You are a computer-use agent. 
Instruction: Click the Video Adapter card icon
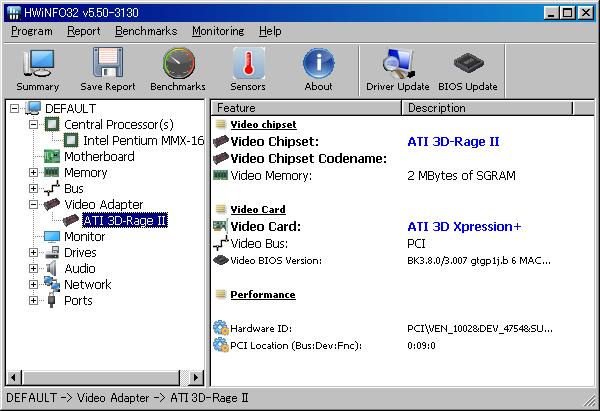pyautogui.click(x=52, y=204)
